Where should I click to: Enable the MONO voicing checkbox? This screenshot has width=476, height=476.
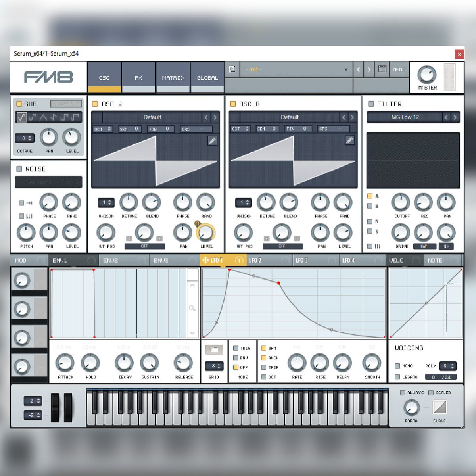pos(397,366)
